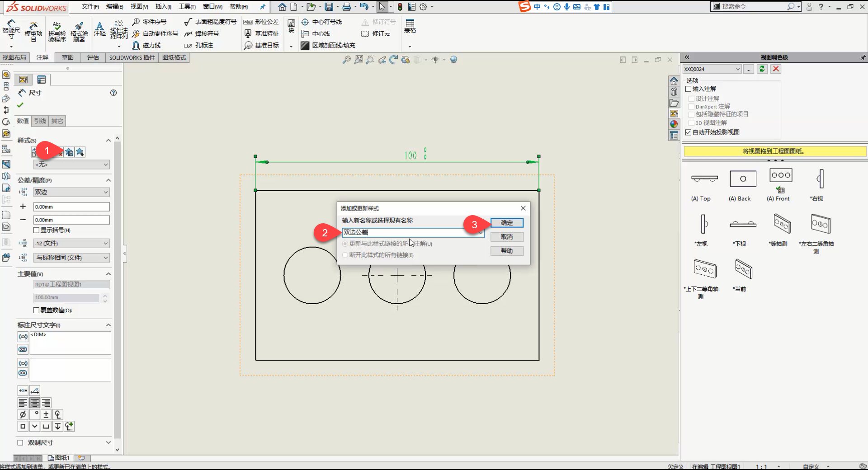Viewport: 868px width, 470px height.
Task: Insert the diameter symbol into dimension text
Action: point(23,414)
